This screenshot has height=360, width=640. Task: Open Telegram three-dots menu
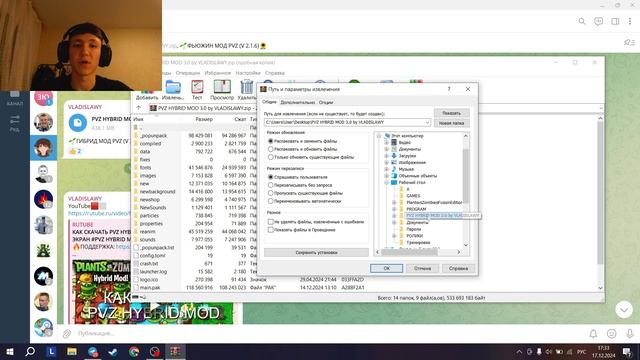point(630,21)
